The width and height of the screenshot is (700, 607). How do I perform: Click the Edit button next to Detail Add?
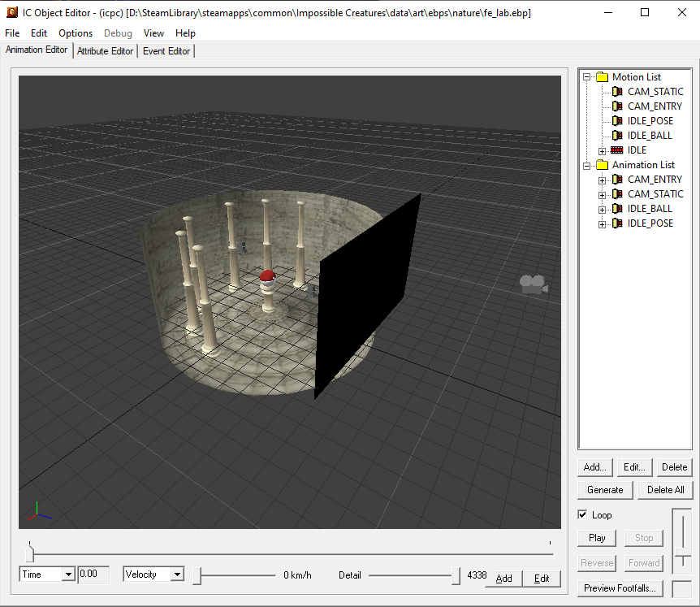542,579
